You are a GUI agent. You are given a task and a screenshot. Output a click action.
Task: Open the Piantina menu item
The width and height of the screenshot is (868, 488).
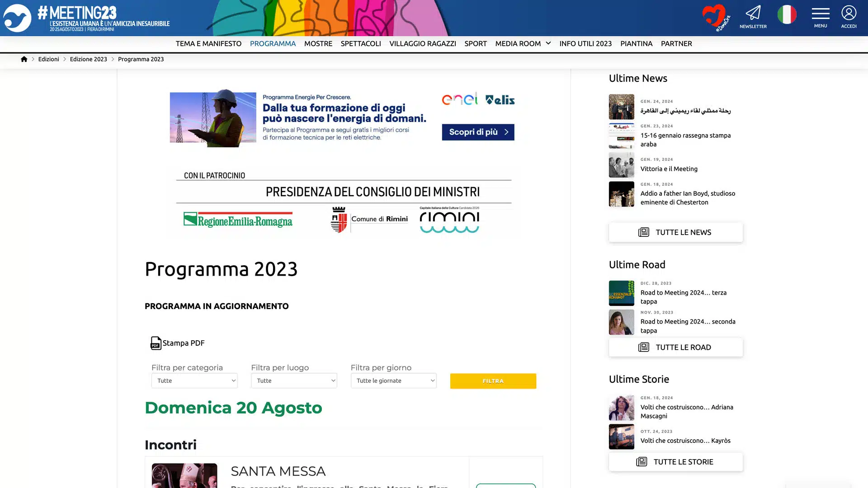pyautogui.click(x=636, y=44)
